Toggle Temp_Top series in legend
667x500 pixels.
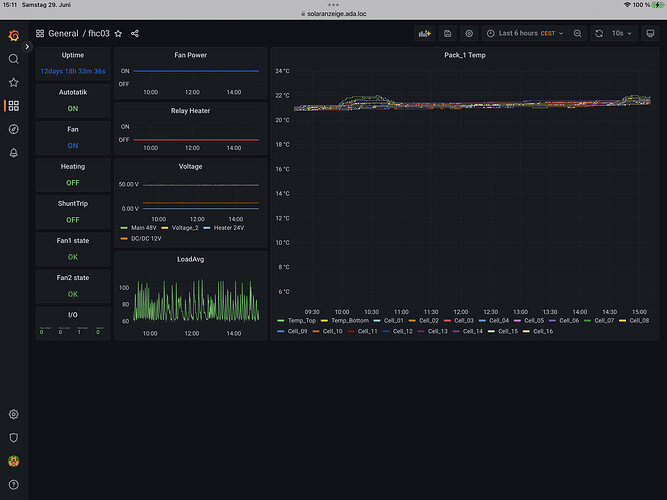302,320
